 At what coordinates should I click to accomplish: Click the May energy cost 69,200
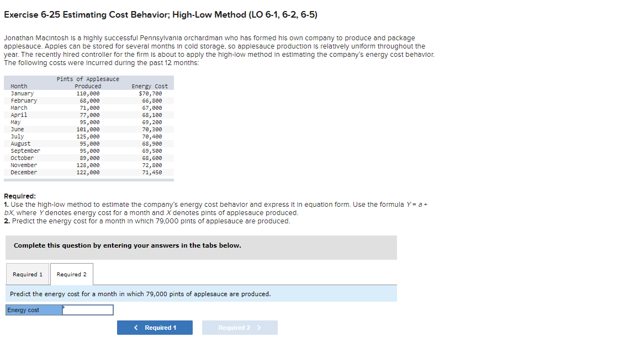[x=152, y=122]
